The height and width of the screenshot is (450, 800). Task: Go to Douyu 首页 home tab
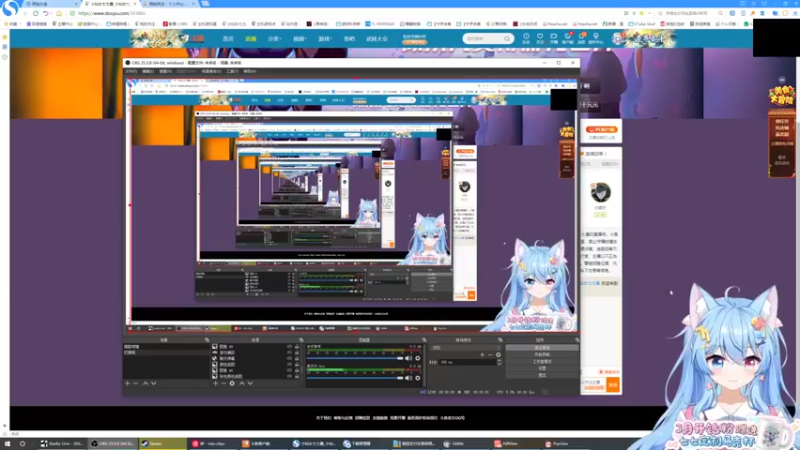tap(228, 39)
